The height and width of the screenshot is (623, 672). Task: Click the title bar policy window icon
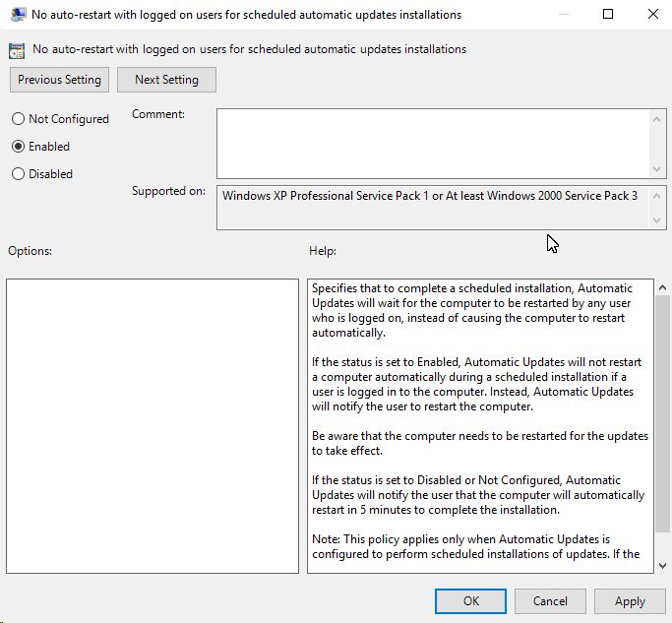click(x=18, y=15)
